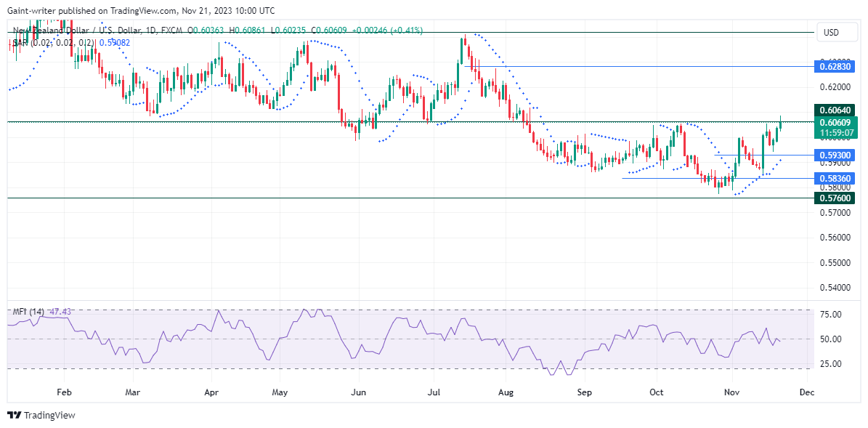Viewport: 868px width, 428px height.
Task: Click the Mar label on time axis
Action: pos(134,392)
